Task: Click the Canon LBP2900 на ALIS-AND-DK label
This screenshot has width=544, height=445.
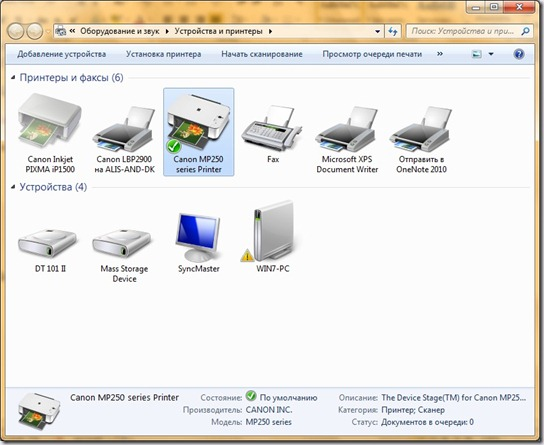Action: [125, 164]
